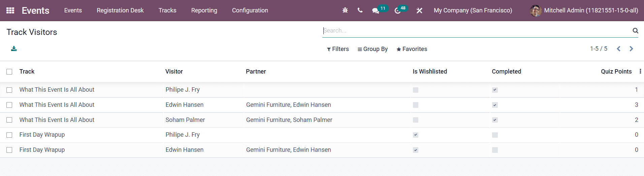Toggle Completed for Soham Palmer row
Screen dimensions: 644x176
click(495, 120)
